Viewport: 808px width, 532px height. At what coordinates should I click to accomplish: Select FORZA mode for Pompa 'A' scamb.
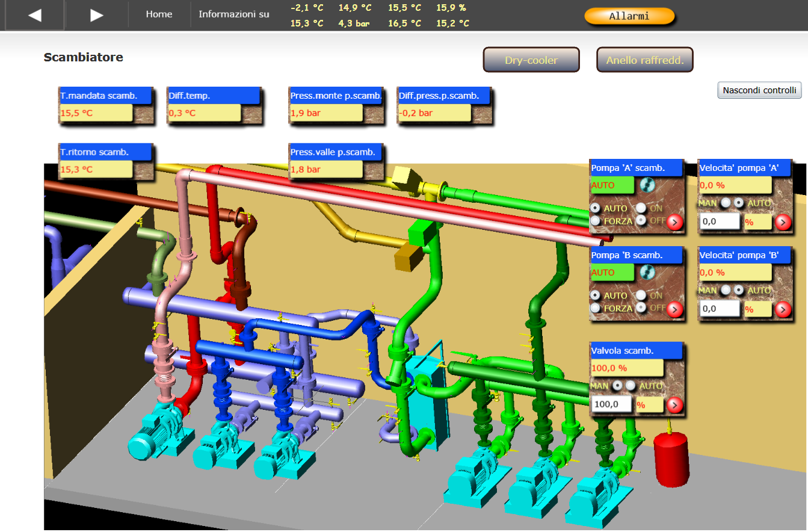pos(596,221)
